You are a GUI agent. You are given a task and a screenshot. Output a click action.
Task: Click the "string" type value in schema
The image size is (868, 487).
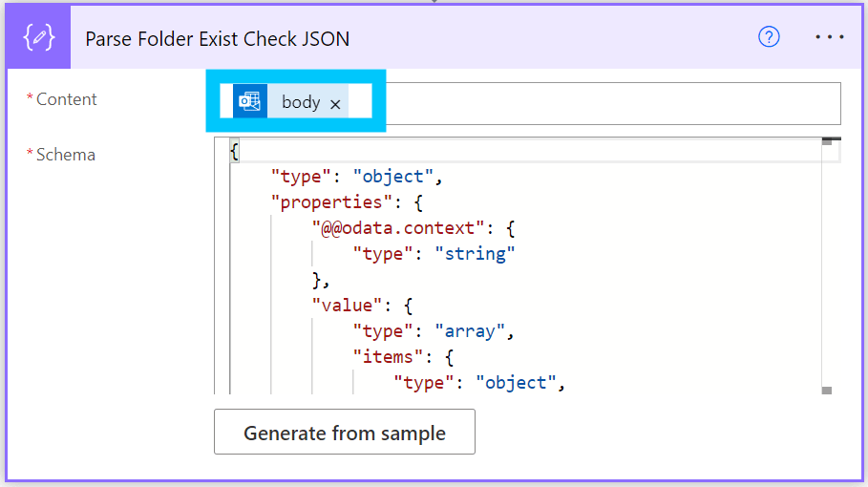point(475,254)
